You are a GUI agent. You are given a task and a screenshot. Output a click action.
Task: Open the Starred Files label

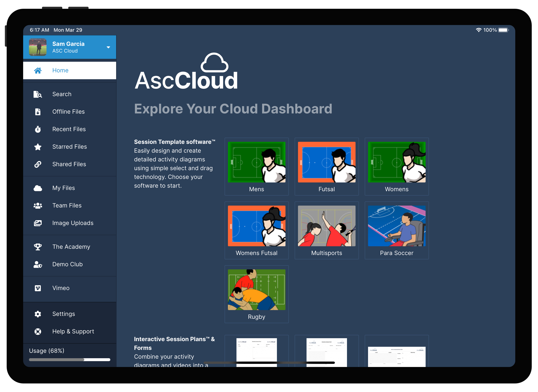tap(69, 147)
